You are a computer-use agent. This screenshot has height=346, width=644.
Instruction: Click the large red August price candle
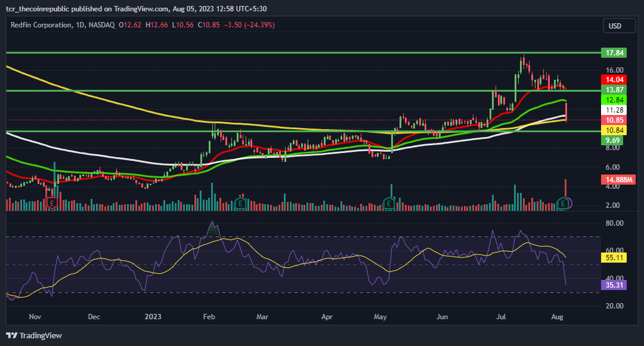click(x=566, y=113)
